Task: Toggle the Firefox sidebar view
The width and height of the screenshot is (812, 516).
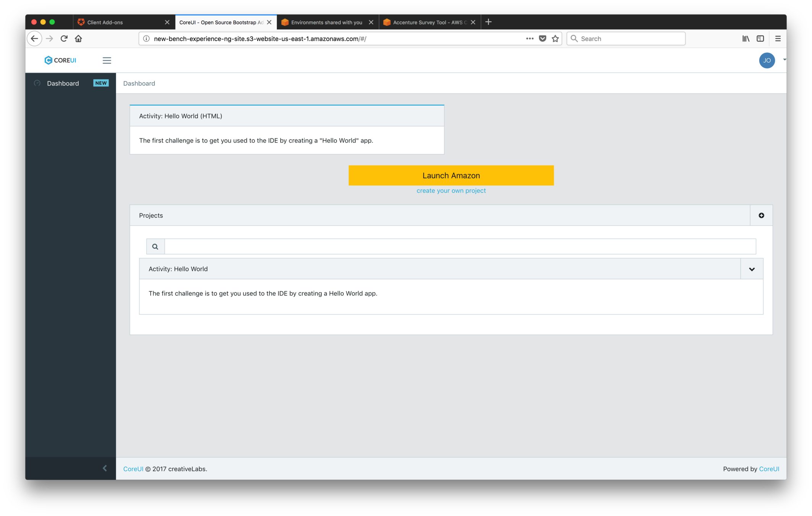Action: coord(760,39)
